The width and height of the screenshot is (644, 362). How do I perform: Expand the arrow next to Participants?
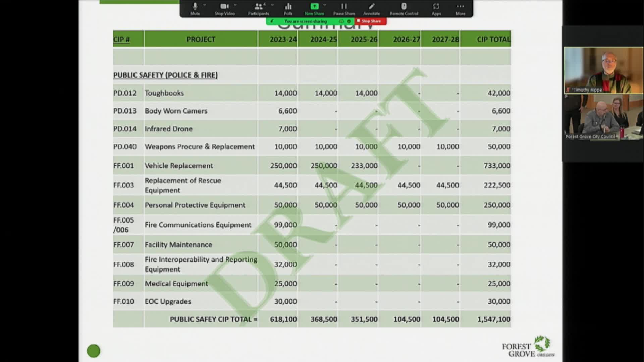[272, 5]
